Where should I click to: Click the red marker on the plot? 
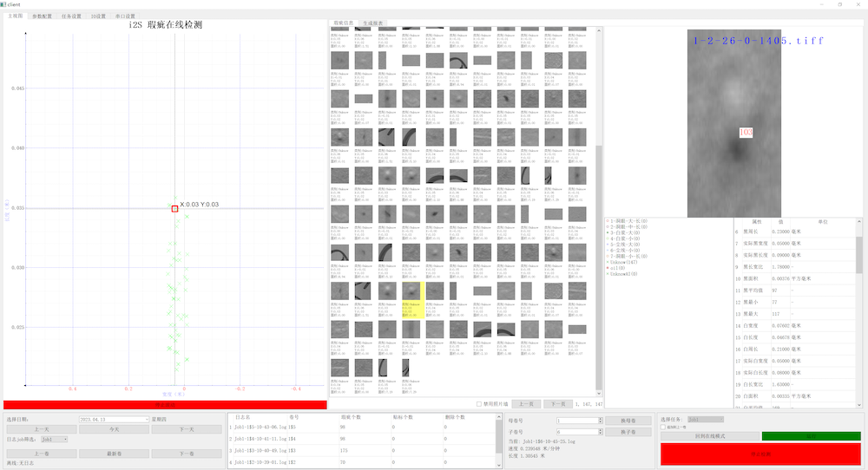click(174, 208)
